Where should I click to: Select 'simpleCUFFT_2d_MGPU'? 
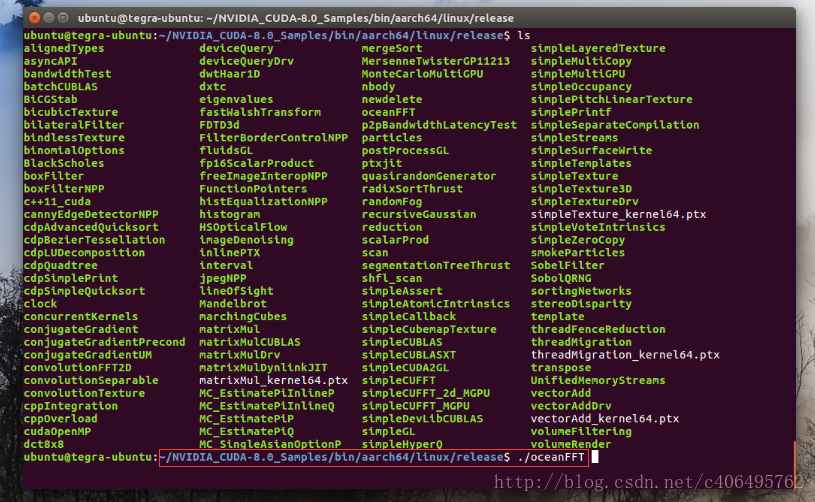tap(426, 393)
